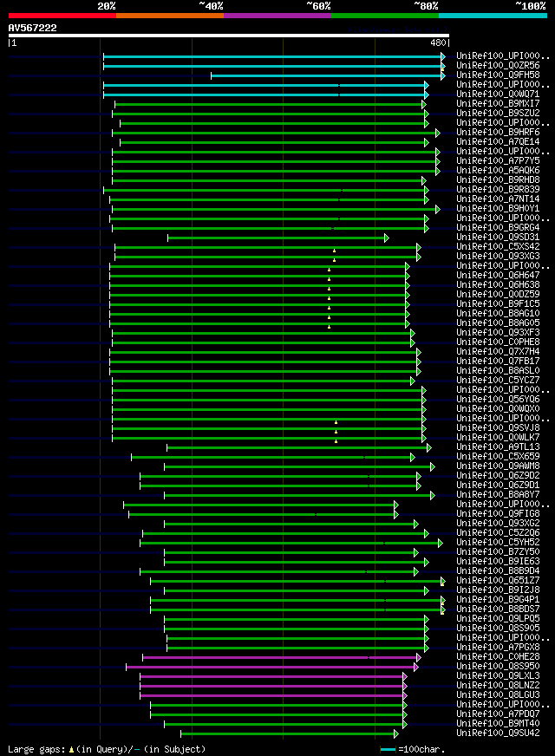Click the UniRef100_Q8S950 label
This screenshot has height=756, width=555.
(x=498, y=666)
